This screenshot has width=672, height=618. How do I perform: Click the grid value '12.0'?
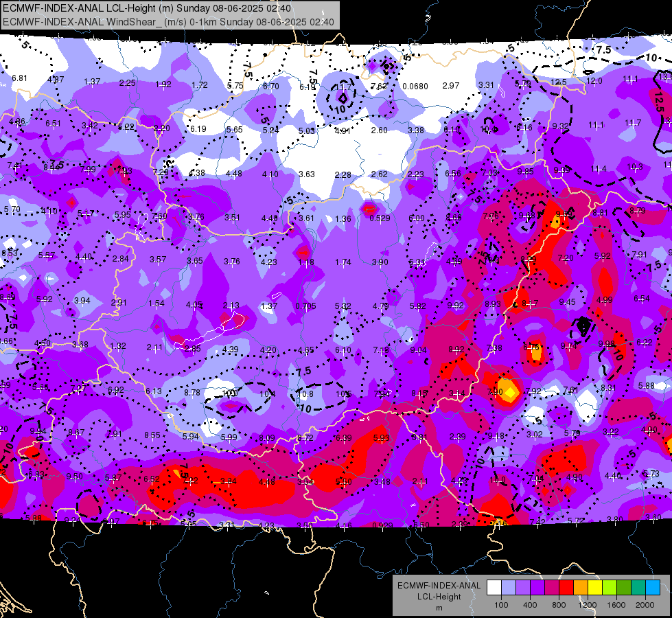tap(594, 80)
